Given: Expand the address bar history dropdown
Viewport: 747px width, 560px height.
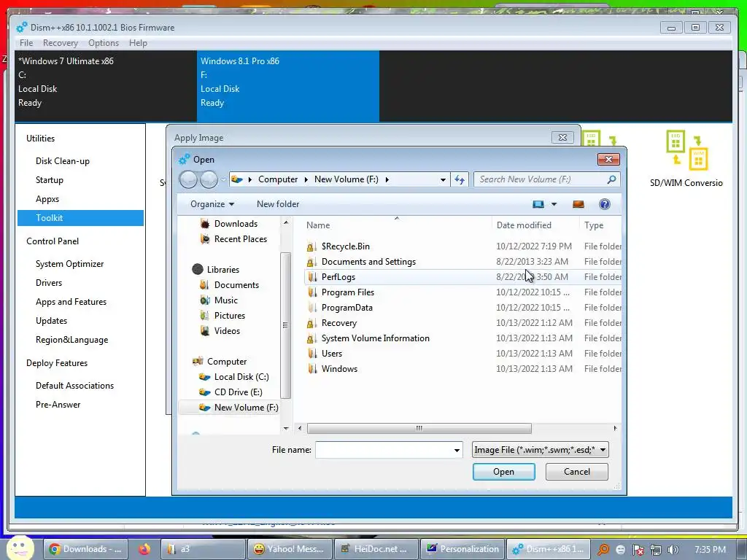Looking at the screenshot, I should 443,179.
